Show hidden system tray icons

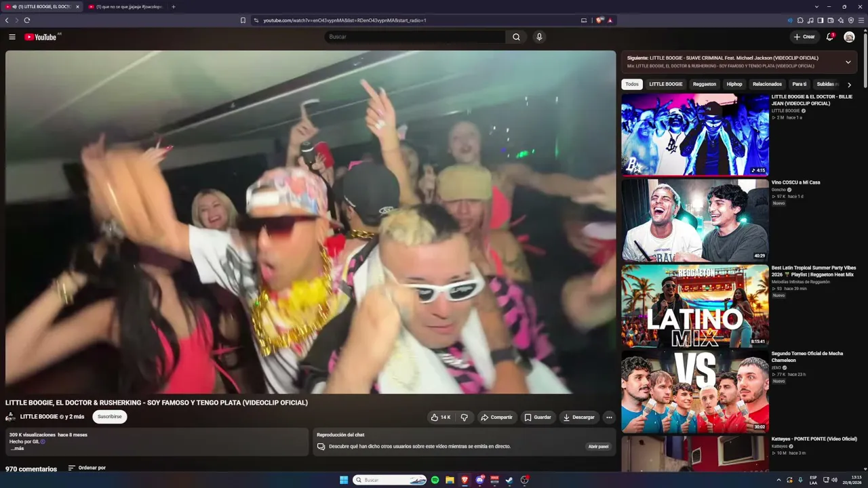click(x=778, y=480)
